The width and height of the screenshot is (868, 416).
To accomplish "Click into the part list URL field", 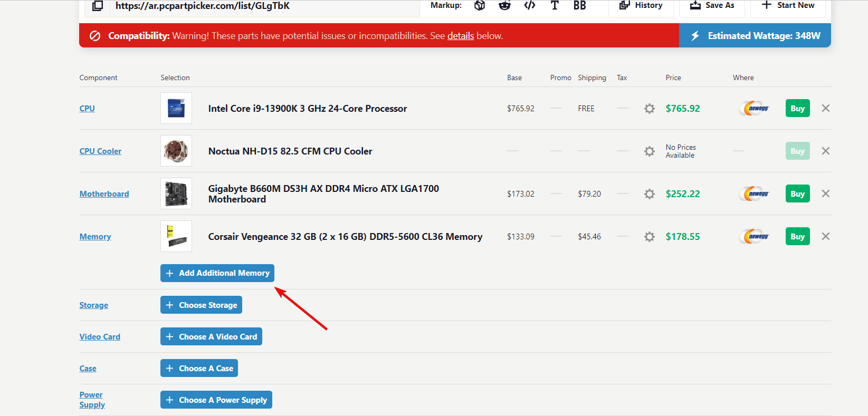I will 265,7.
